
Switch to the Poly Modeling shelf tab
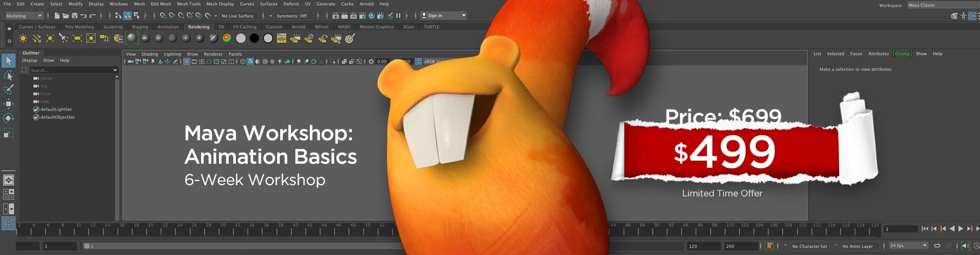click(x=79, y=27)
